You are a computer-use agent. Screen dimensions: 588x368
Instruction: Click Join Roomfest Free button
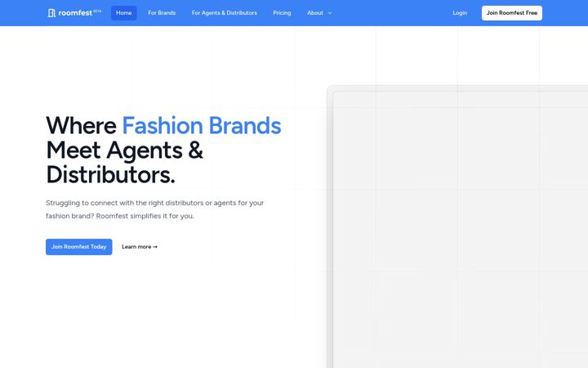pyautogui.click(x=512, y=13)
